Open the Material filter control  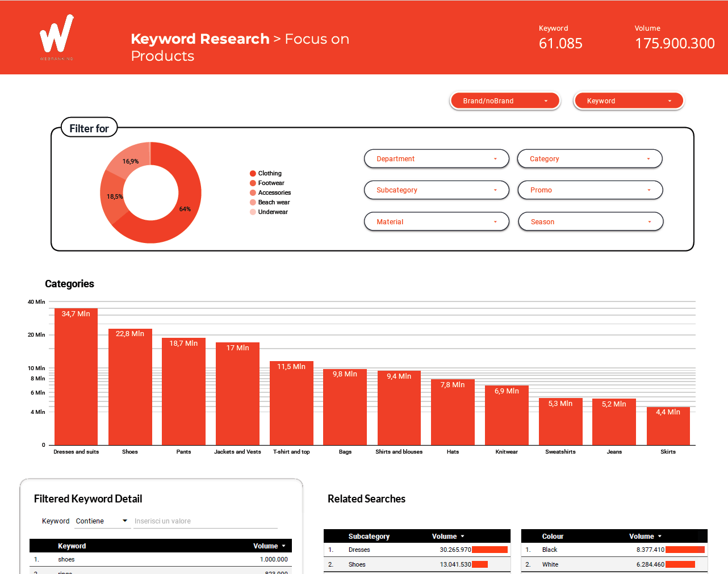point(436,221)
